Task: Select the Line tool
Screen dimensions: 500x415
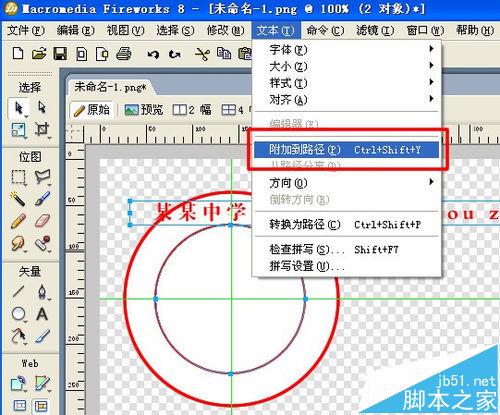Action: pos(18,292)
